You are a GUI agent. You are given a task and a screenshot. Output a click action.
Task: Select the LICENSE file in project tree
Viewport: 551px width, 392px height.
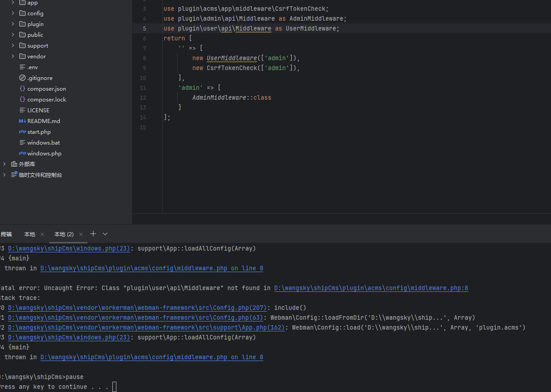pyautogui.click(x=38, y=110)
